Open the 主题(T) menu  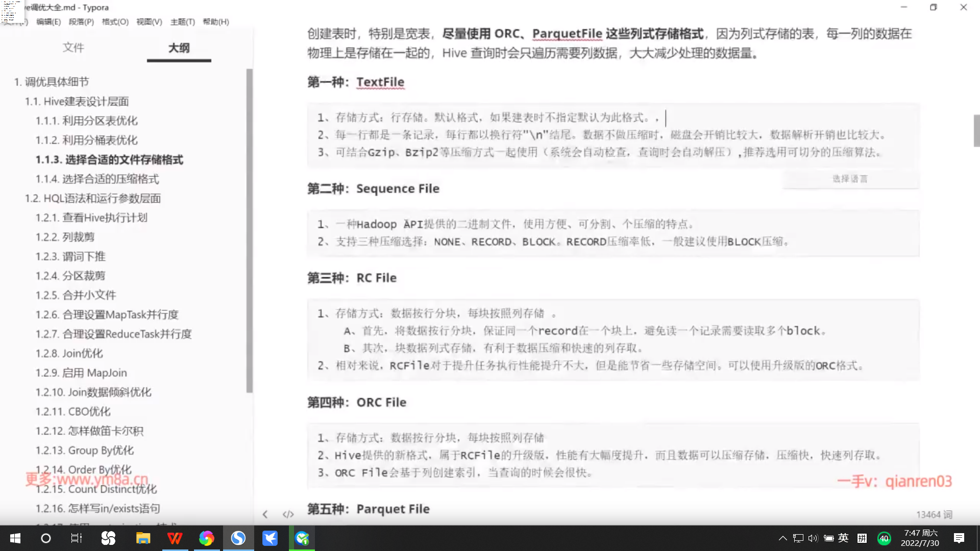(x=182, y=22)
